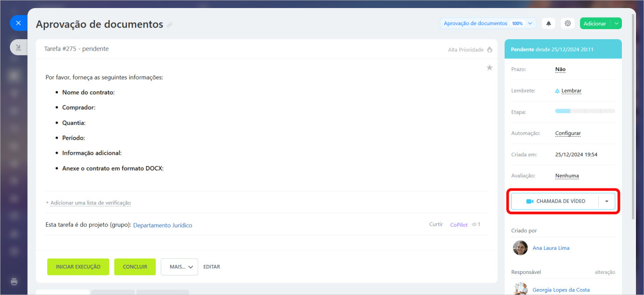Open the gear settings button

pos(568,23)
